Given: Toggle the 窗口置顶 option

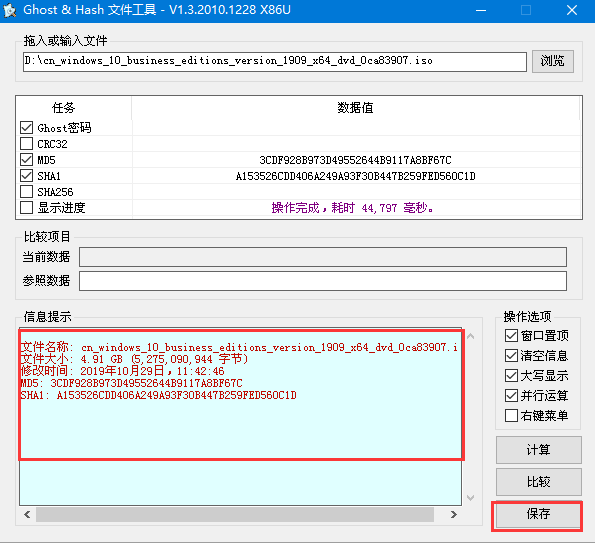Looking at the screenshot, I should click(x=511, y=335).
